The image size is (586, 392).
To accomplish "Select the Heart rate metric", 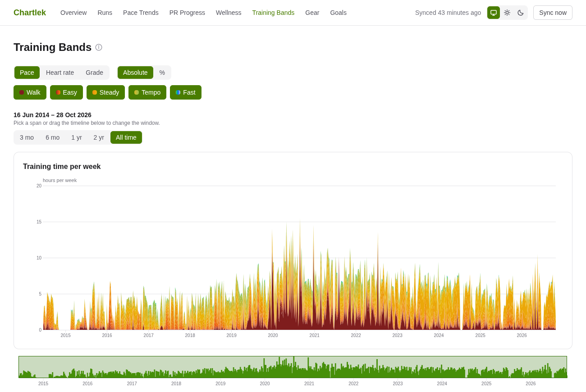I will pos(60,73).
